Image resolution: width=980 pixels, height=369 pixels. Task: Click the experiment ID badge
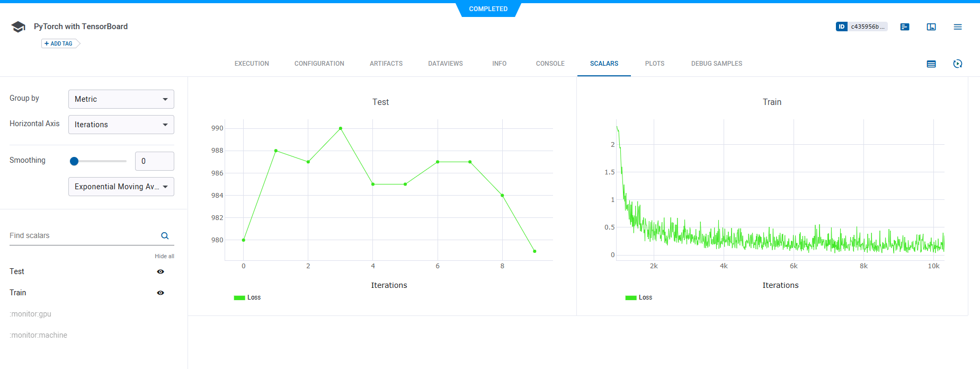(861, 27)
